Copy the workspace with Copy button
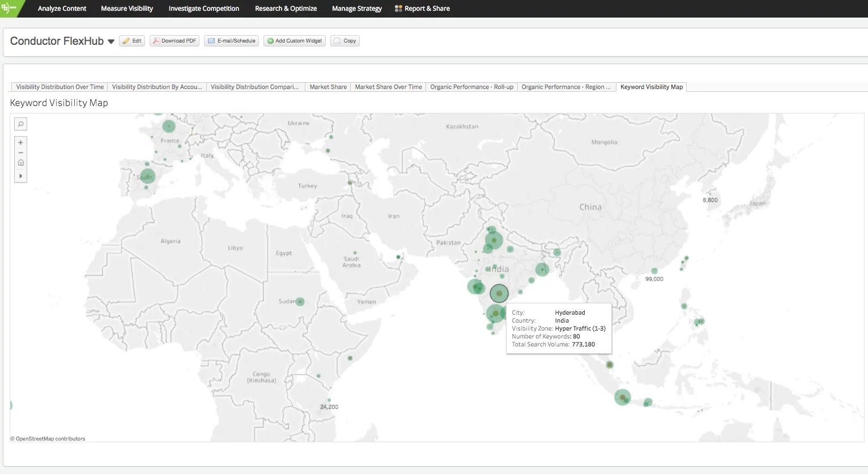 [x=345, y=41]
